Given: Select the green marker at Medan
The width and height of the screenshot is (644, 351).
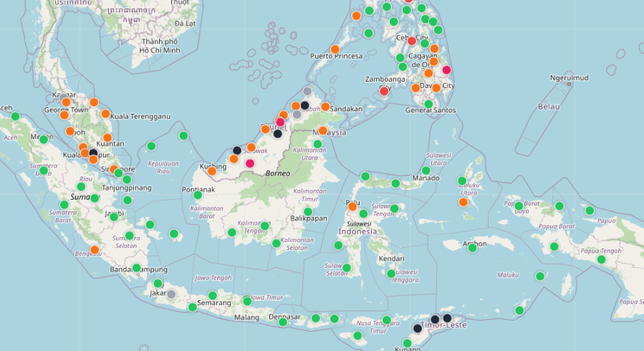Looking at the screenshot, I should [44, 139].
